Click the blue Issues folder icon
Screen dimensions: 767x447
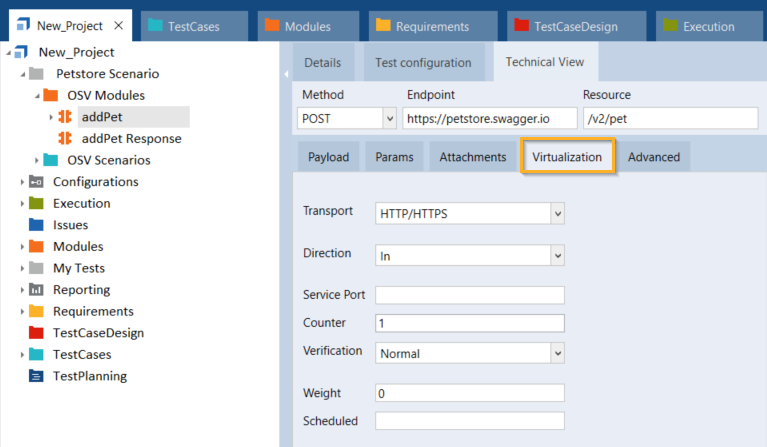coord(37,225)
